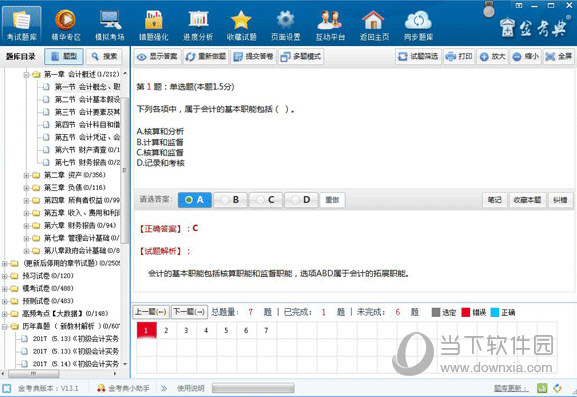The width and height of the screenshot is (577, 397).
Task: Open the 同步题库 cloud sync icon
Action: tap(418, 25)
